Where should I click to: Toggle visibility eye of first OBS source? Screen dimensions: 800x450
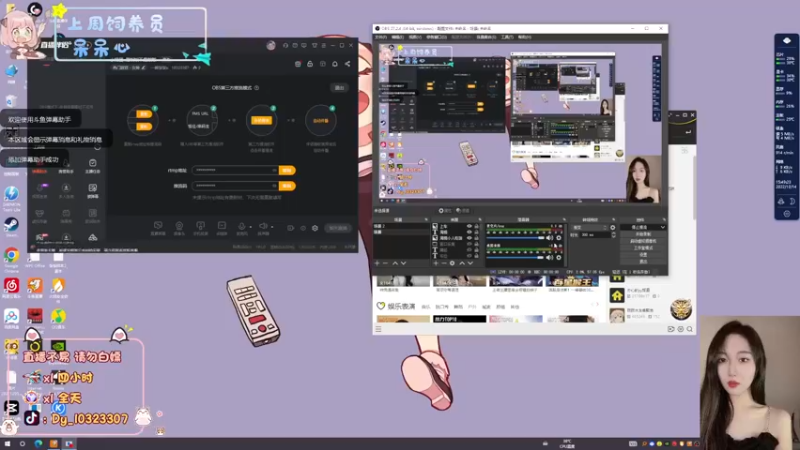tap(469, 226)
